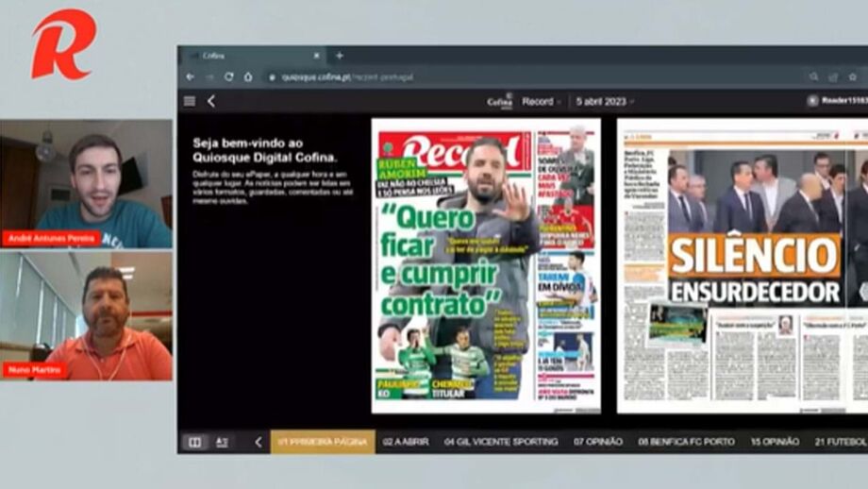This screenshot has width=868, height=489.
Task: Open the Silêncio Ensurdecedor page
Action: 743,266
